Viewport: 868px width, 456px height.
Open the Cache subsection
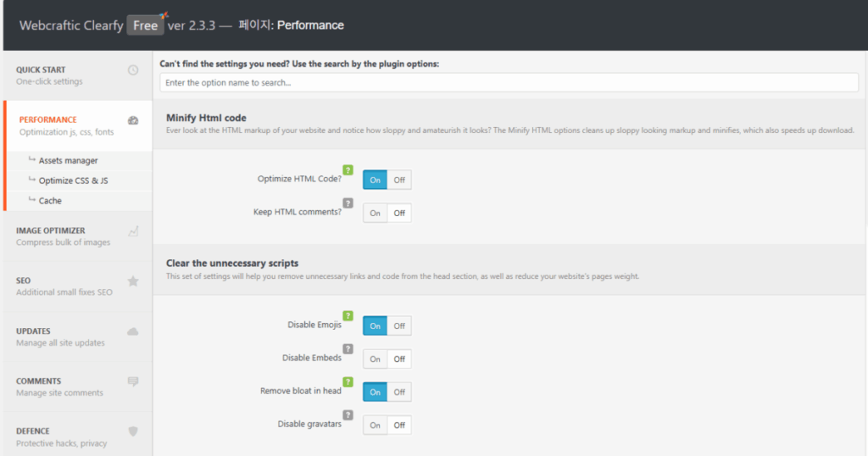point(50,201)
